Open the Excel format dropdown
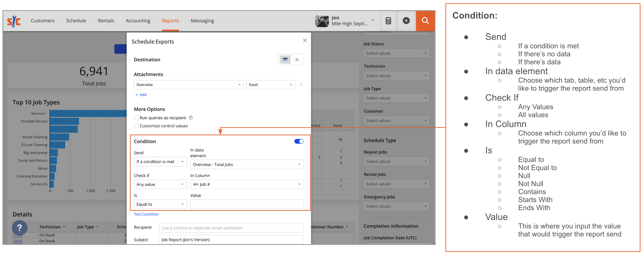The image size is (644, 255). [271, 85]
